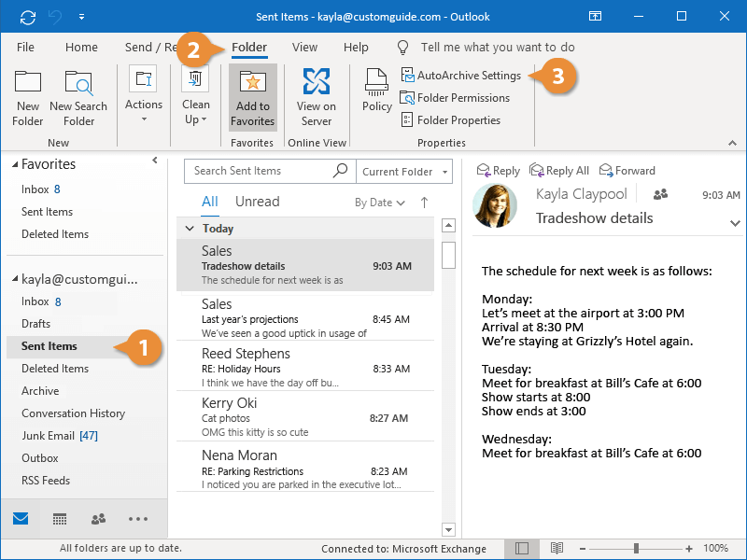The width and height of the screenshot is (747, 560).
Task: Show Unread messages filter
Action: [x=258, y=202]
